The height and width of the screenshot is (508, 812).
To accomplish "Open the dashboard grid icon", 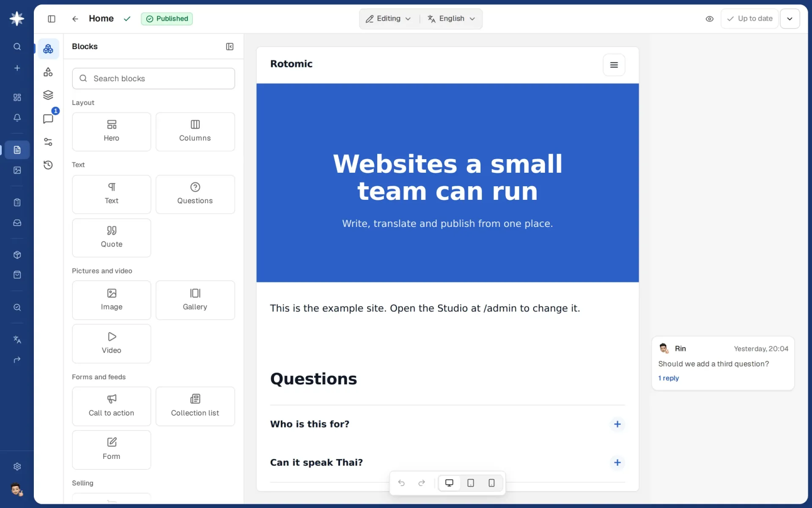I will coord(17,97).
